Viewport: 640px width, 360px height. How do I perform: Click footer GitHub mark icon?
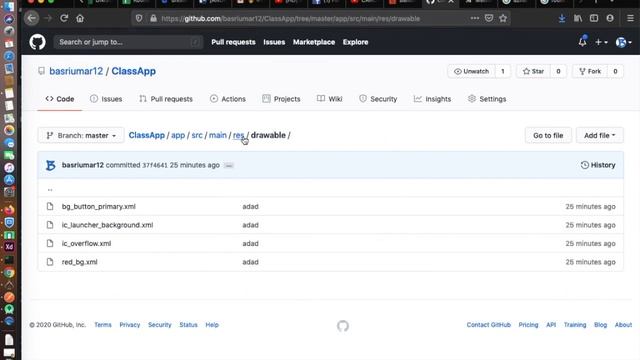(x=343, y=326)
